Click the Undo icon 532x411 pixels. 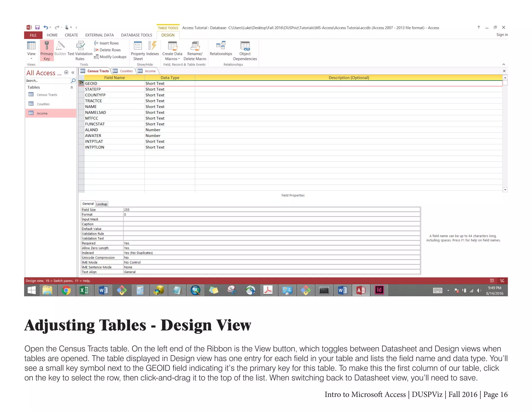(x=46, y=27)
